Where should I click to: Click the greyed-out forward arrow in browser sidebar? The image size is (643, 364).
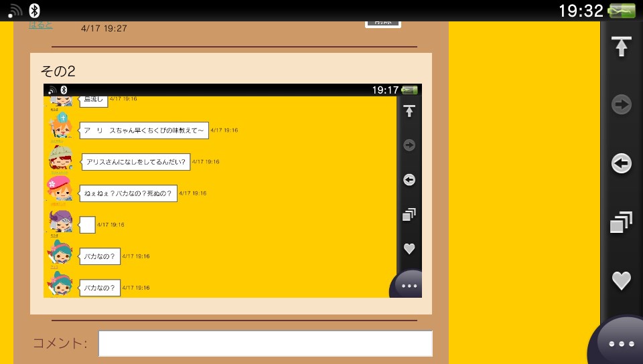tap(622, 104)
